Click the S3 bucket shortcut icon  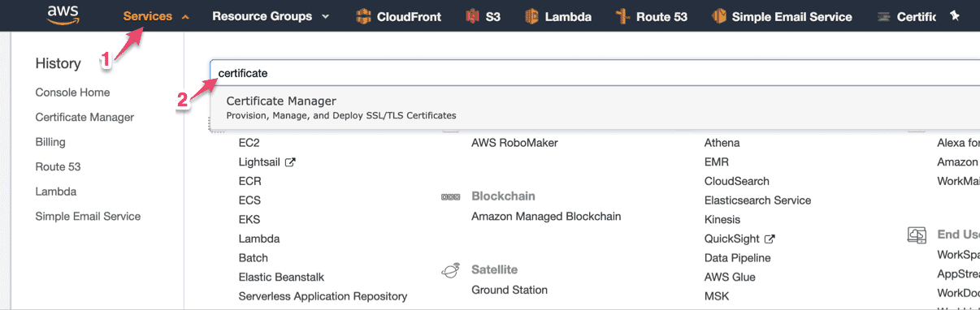coord(472,16)
